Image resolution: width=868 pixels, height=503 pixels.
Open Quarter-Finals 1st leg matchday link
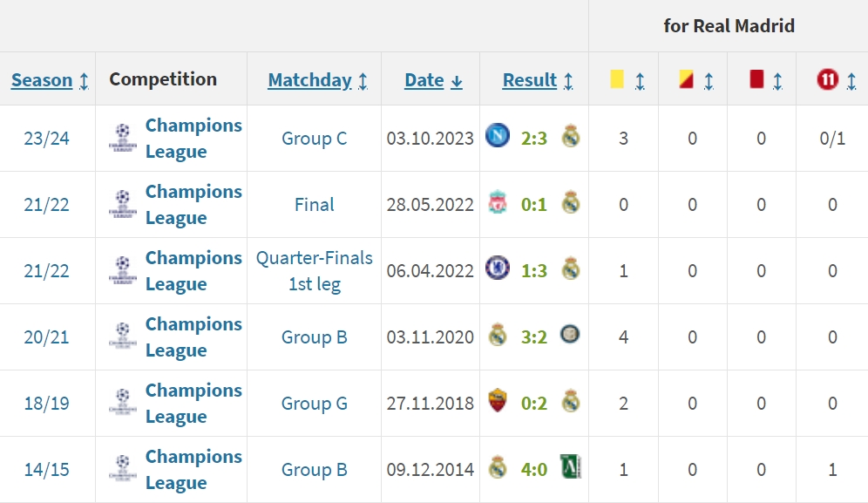click(x=314, y=271)
